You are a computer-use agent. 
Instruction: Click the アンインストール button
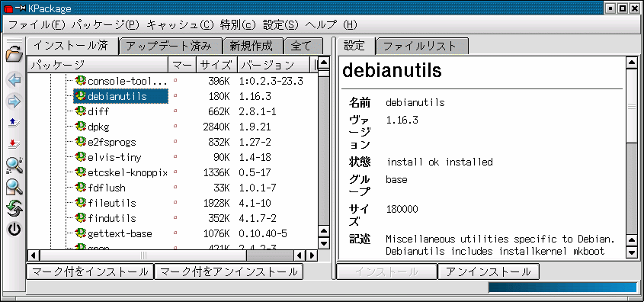pos(489,271)
